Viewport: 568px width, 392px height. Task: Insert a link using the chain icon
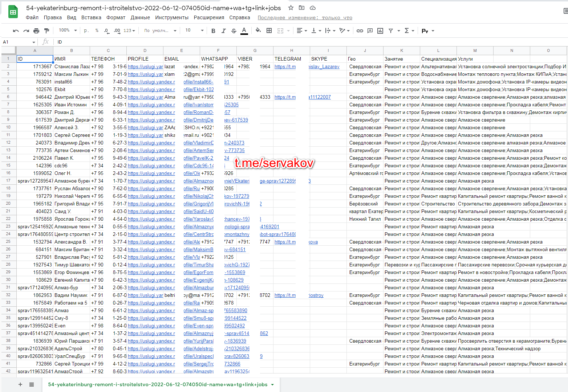coord(360,31)
